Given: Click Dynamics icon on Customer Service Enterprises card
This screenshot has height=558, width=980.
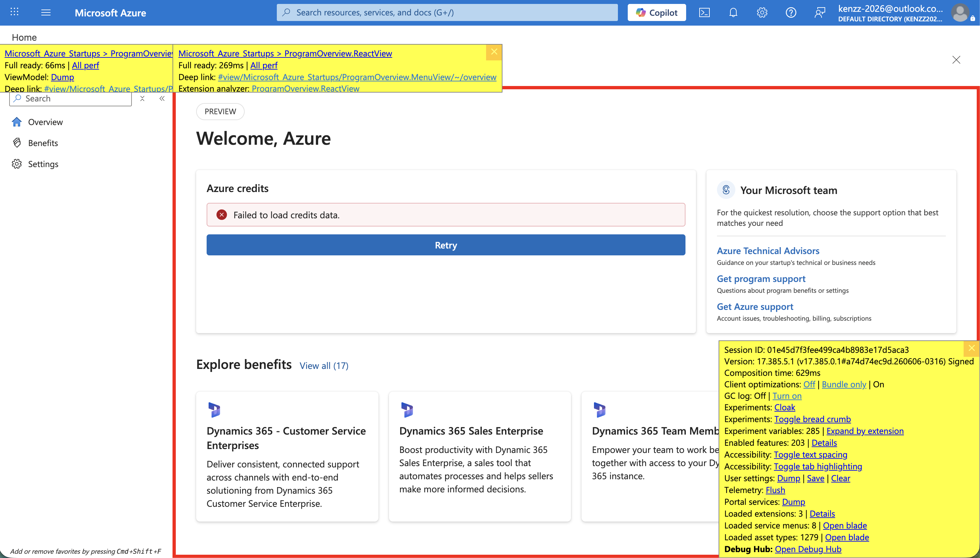Looking at the screenshot, I should (x=214, y=410).
